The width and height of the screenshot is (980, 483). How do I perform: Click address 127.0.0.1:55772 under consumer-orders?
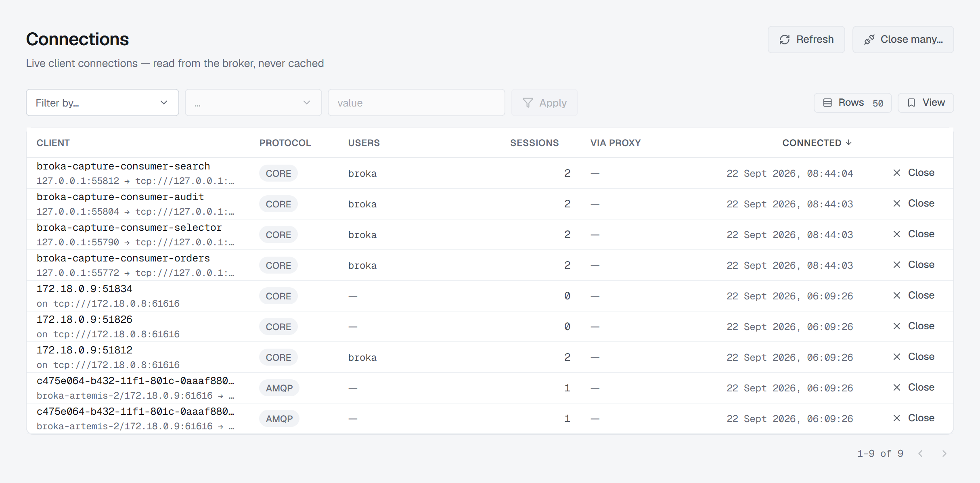(78, 273)
